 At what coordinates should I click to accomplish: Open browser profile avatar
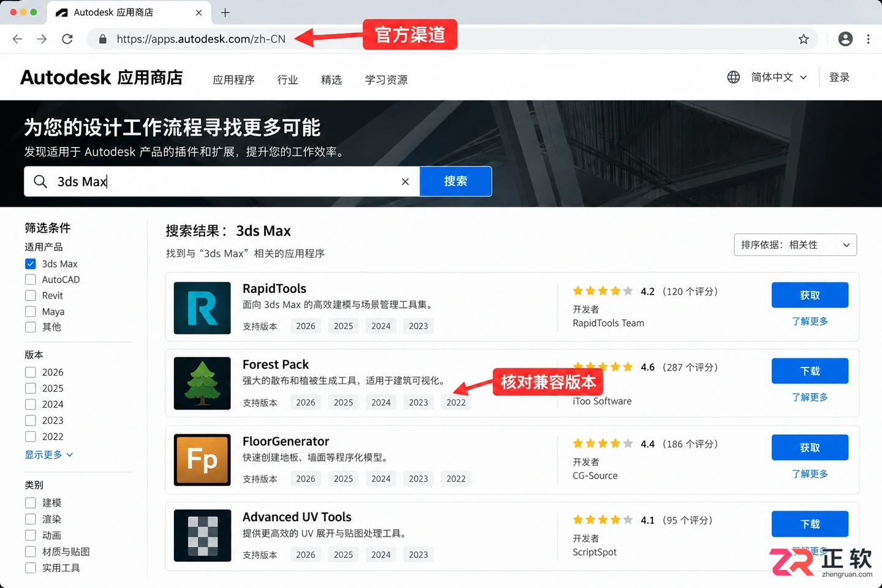point(845,39)
